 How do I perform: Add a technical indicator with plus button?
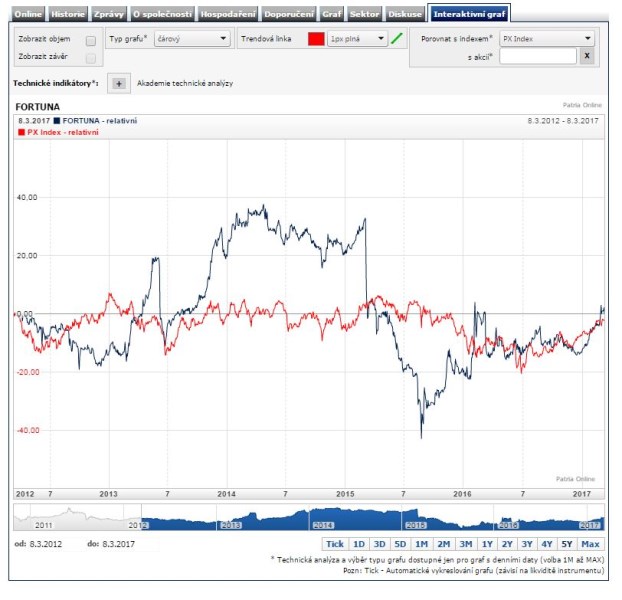point(117,84)
